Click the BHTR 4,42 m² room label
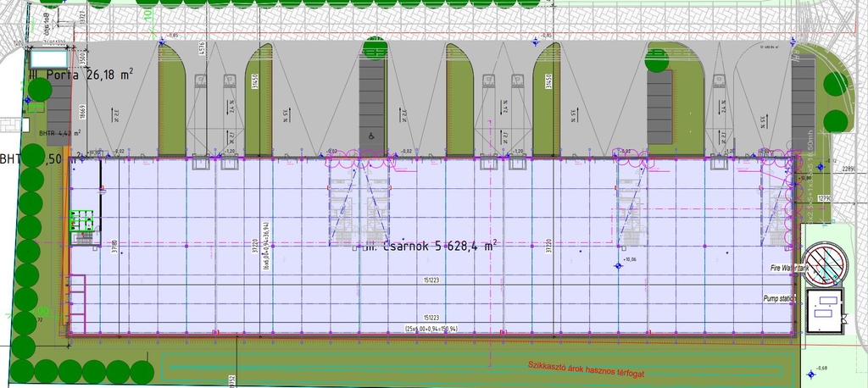The height and width of the screenshot is (388, 868). 59,133
